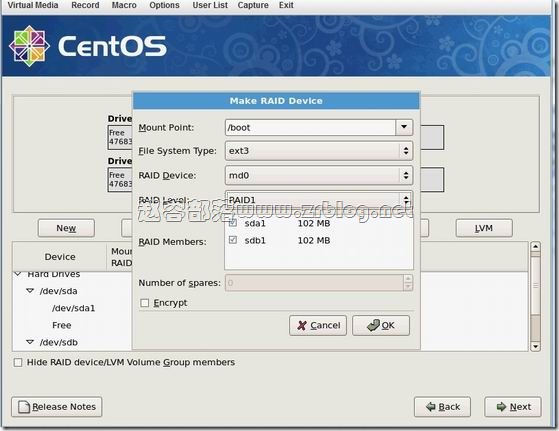The image size is (559, 431).
Task: Click the CentOS logo icon
Action: point(29,46)
